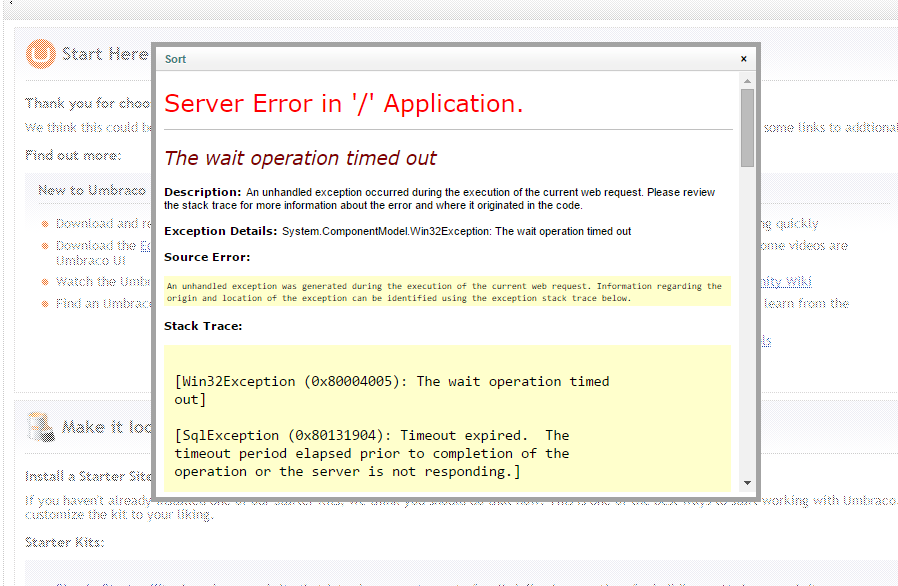Click the 'Start Here' heading behind dialog
The height and width of the screenshot is (586, 898).
point(105,54)
